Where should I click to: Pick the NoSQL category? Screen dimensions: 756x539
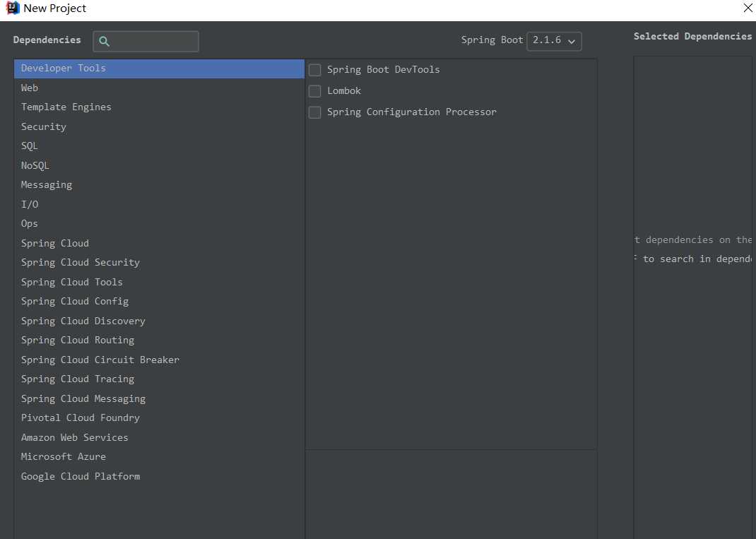(35, 165)
